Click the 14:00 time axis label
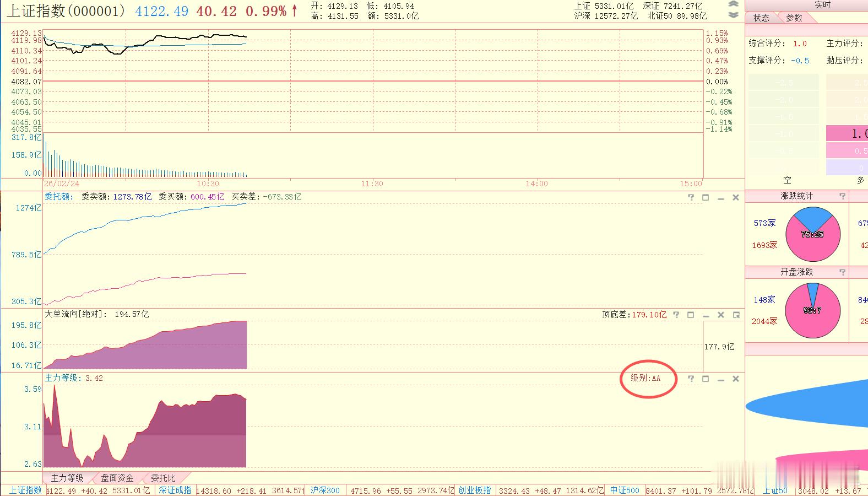This screenshot has height=496, width=868. point(537,184)
